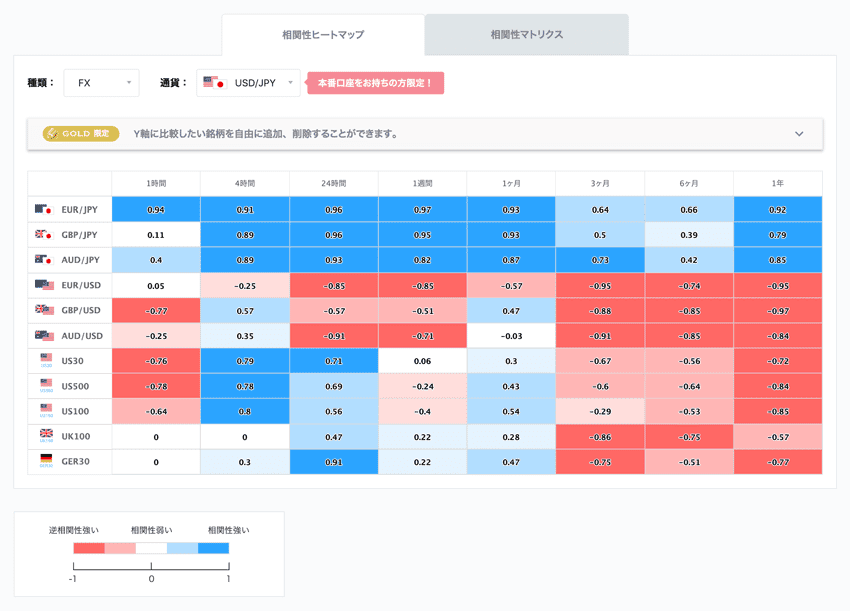Click the 1年 column header
This screenshot has width=850, height=611.
click(x=777, y=184)
